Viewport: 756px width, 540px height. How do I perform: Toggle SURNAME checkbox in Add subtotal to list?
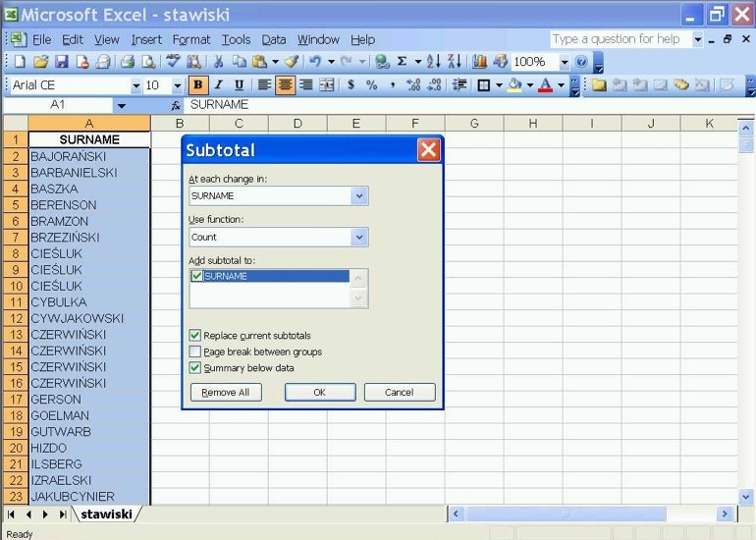coord(196,276)
